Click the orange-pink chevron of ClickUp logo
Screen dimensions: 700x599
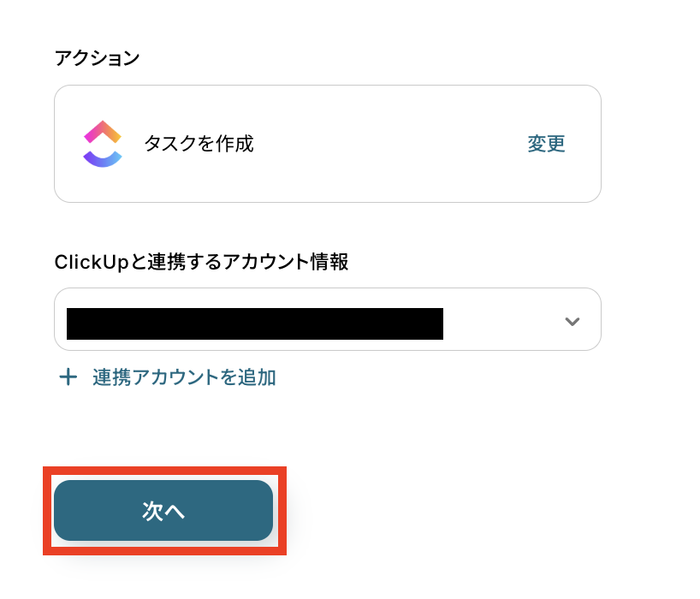(x=103, y=131)
